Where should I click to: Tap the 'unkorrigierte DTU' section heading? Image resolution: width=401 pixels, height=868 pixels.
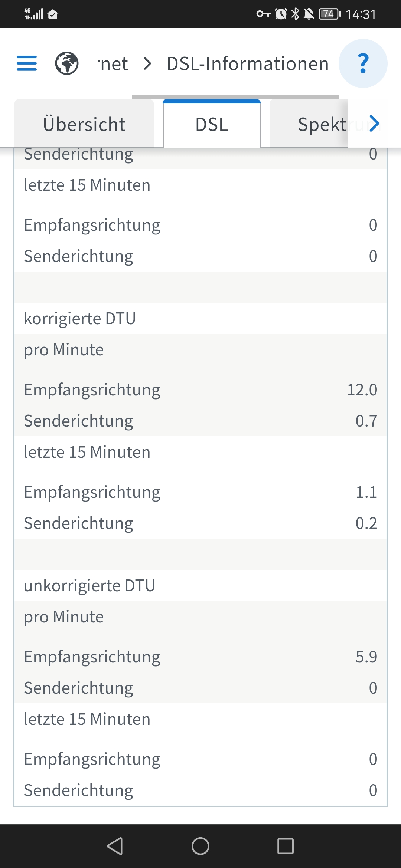click(x=89, y=585)
